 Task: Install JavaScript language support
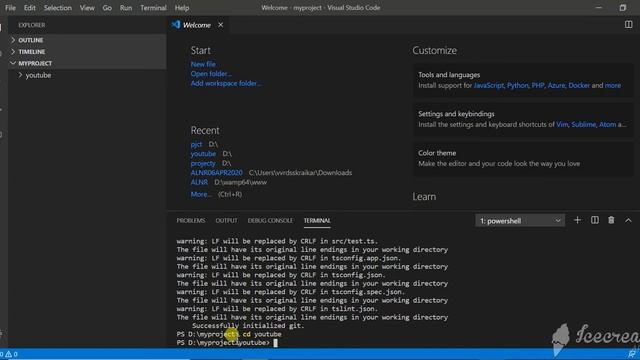click(489, 85)
